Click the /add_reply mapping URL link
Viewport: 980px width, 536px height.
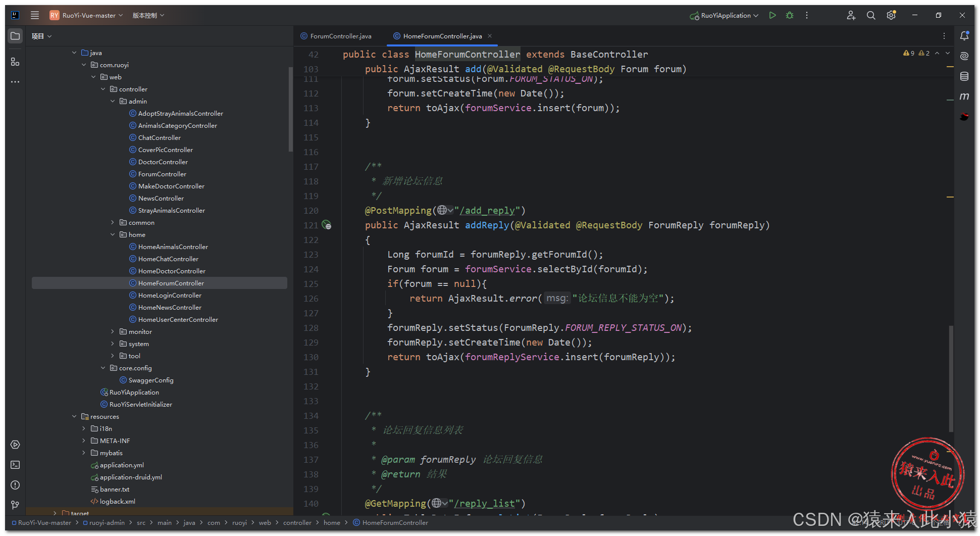point(487,210)
